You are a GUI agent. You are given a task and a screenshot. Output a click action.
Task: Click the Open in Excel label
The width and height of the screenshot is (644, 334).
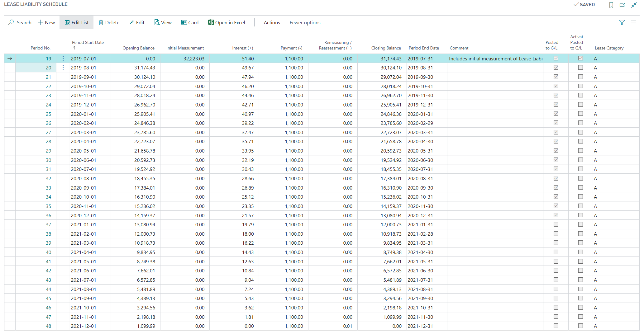(x=230, y=22)
